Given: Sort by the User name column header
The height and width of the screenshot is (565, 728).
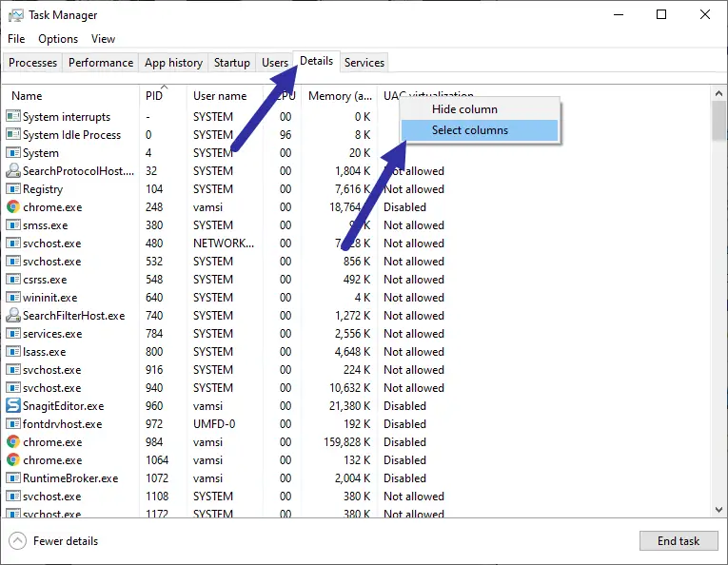Looking at the screenshot, I should [x=225, y=96].
